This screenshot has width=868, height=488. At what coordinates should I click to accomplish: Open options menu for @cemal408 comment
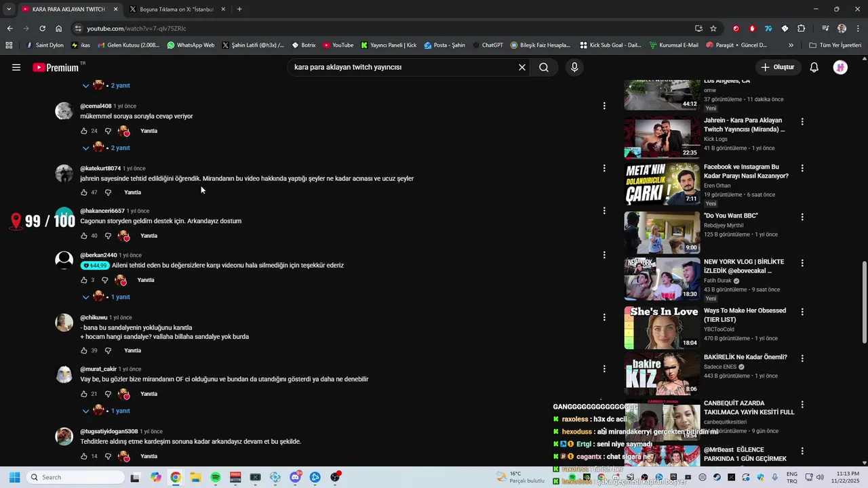[x=604, y=106]
